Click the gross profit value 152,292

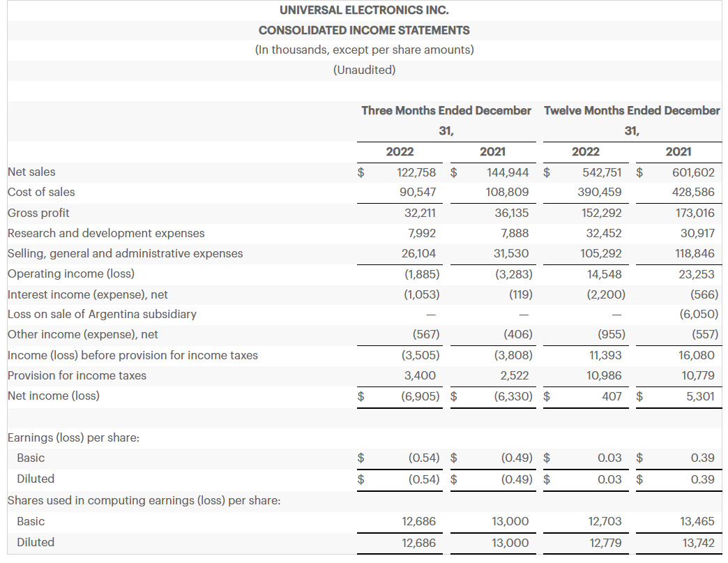tap(602, 213)
